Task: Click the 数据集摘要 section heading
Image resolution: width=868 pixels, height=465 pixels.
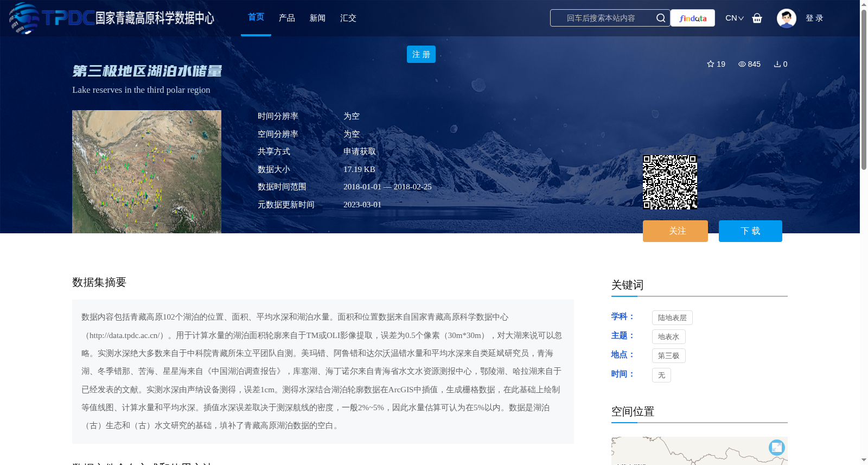Action: click(99, 282)
